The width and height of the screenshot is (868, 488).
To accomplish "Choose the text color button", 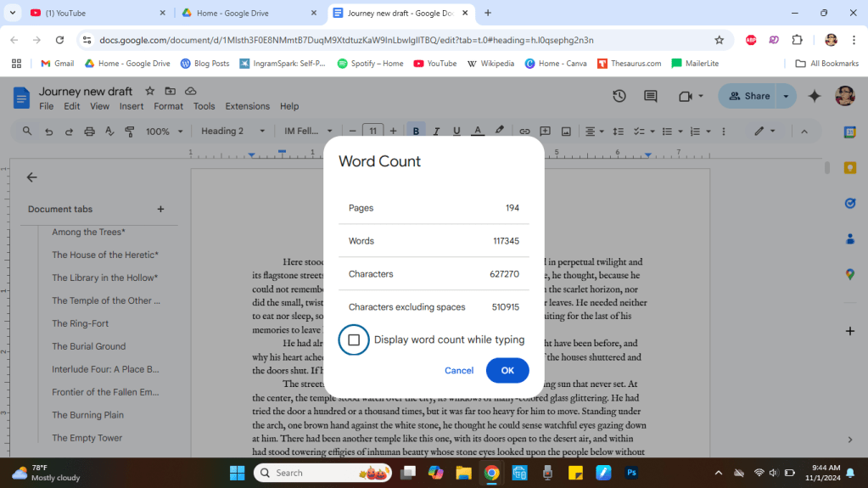I will [x=478, y=131].
